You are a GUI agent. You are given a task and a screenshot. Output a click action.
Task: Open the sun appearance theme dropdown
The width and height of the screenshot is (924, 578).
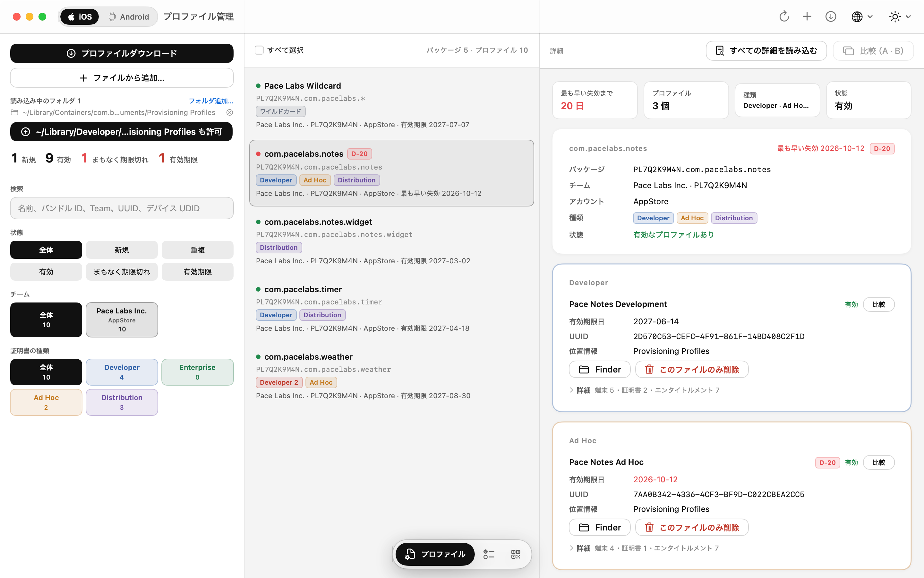tap(900, 16)
